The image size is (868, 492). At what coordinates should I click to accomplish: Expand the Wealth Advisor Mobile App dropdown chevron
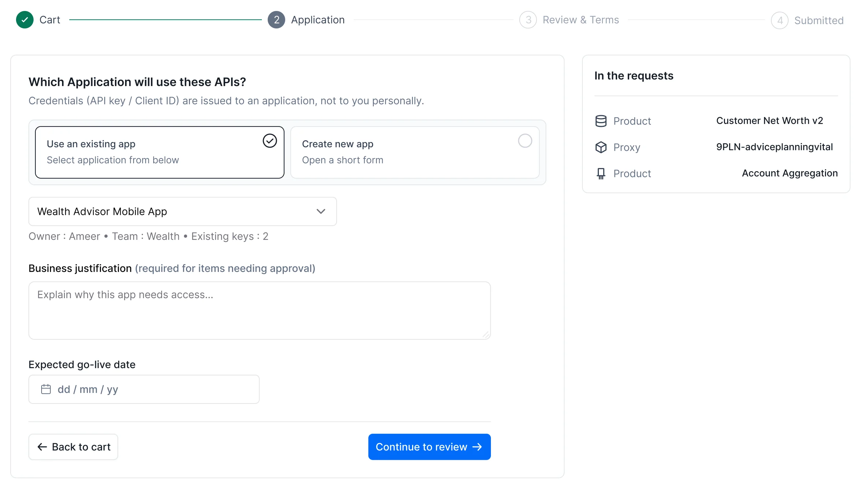pos(321,211)
